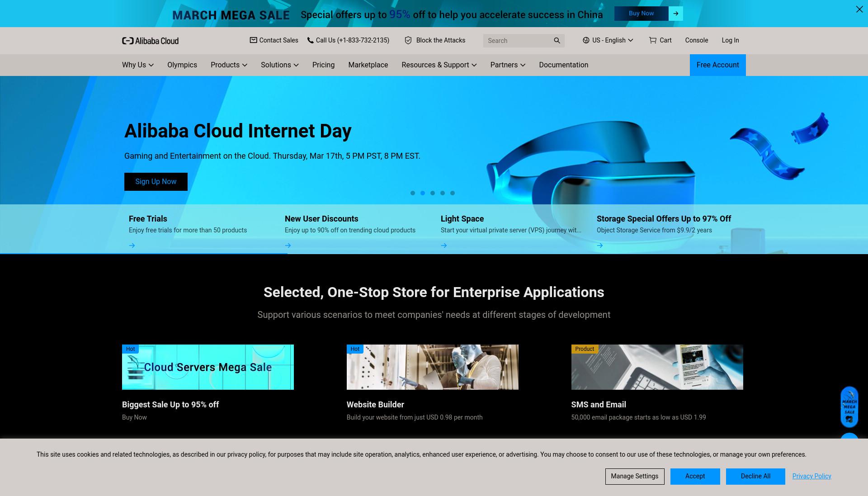This screenshot has width=868, height=496.
Task: Select the third carousel dot
Action: [433, 193]
